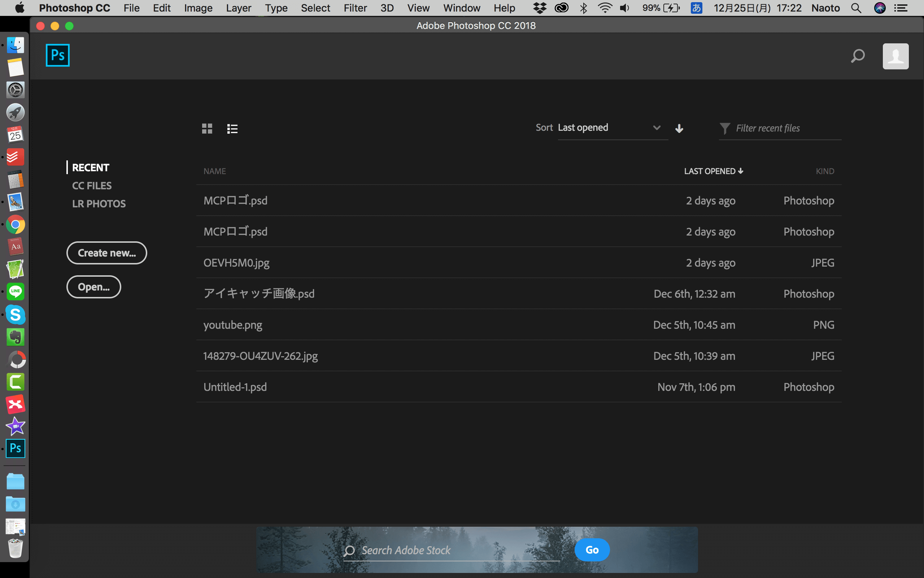Open Untitled-1.psd from recent files

pyautogui.click(x=519, y=387)
